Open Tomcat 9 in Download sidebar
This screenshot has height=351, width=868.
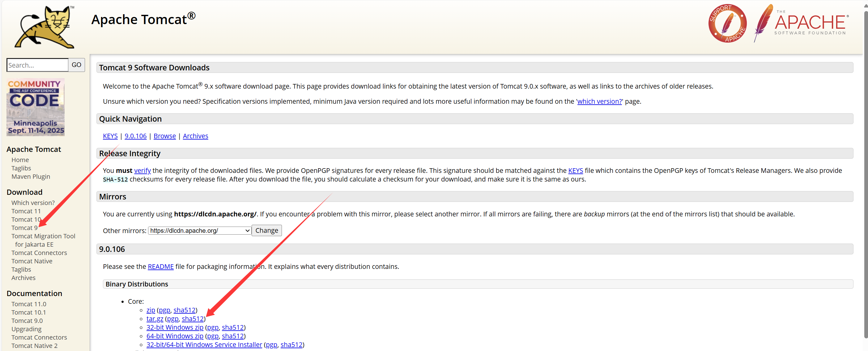pos(24,228)
